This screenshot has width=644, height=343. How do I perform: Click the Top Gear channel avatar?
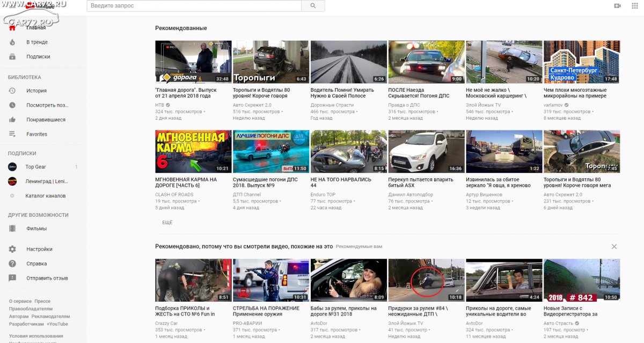click(x=12, y=167)
